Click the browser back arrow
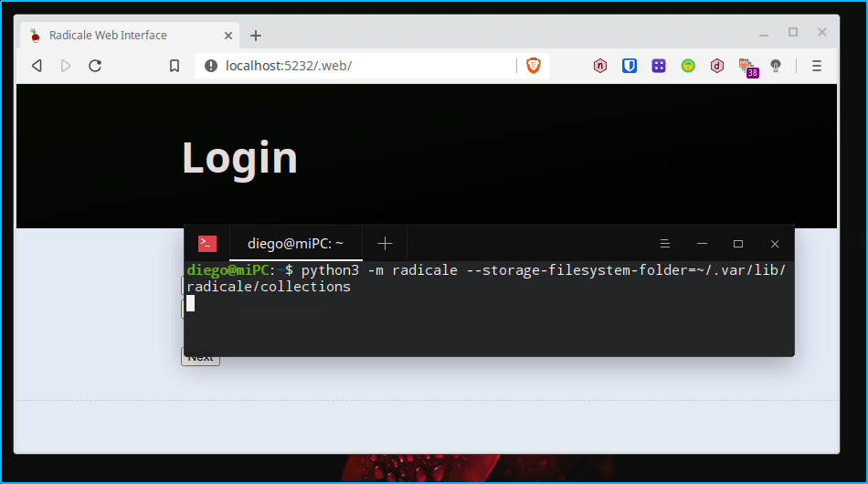868x484 pixels. click(37, 66)
